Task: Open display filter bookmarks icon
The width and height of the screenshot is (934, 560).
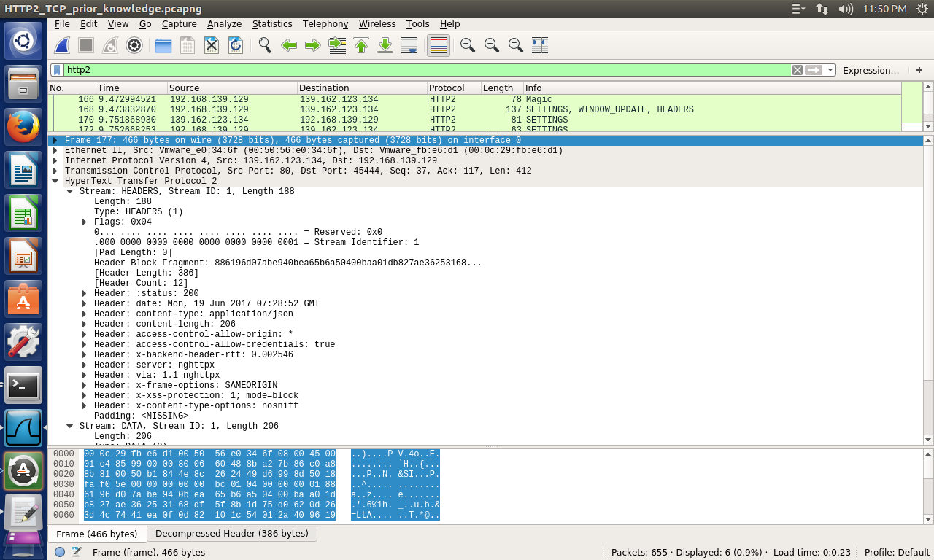Action: click(57, 70)
